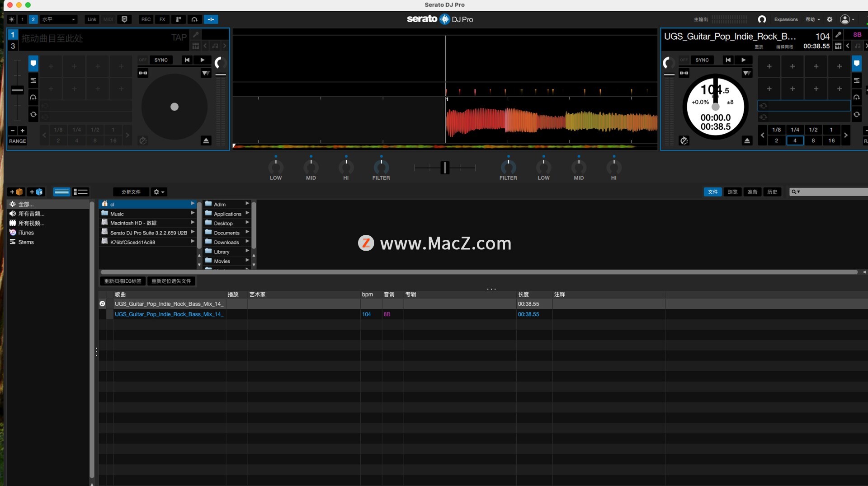Screen dimensions: 868x486
Task: Open the 水平 display mode dropdown
Action: tap(58, 19)
